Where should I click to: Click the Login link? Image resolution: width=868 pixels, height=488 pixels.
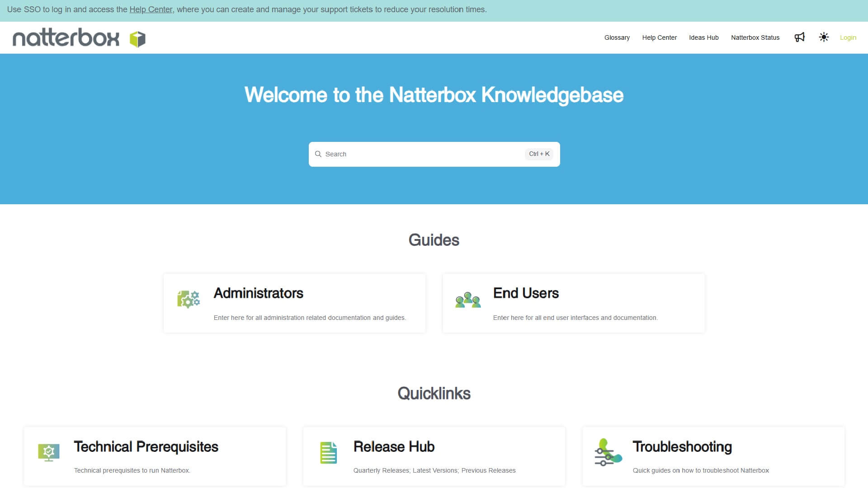(x=848, y=38)
